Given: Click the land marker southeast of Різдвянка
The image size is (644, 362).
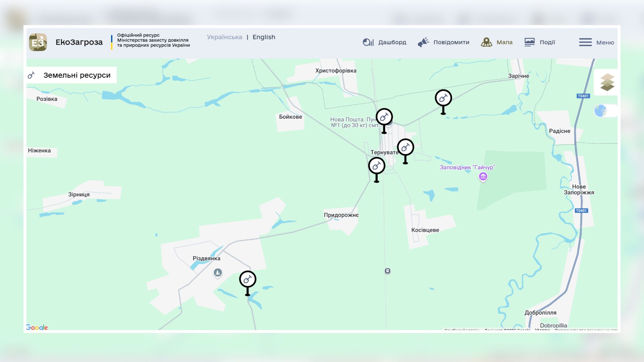Looking at the screenshot, I should click(248, 279).
